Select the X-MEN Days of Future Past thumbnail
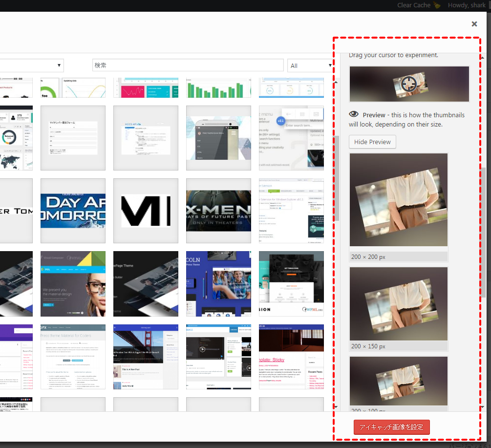 tap(218, 211)
